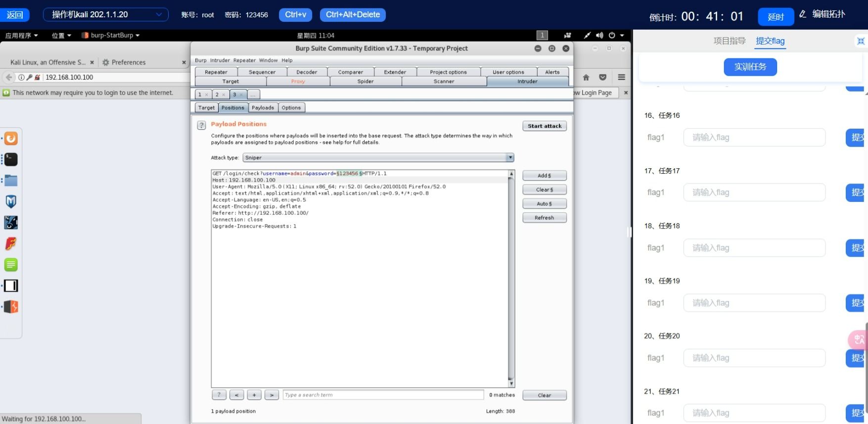The image size is (868, 424).
Task: Click the help question mark beside Payload Positions
Action: pos(201,125)
